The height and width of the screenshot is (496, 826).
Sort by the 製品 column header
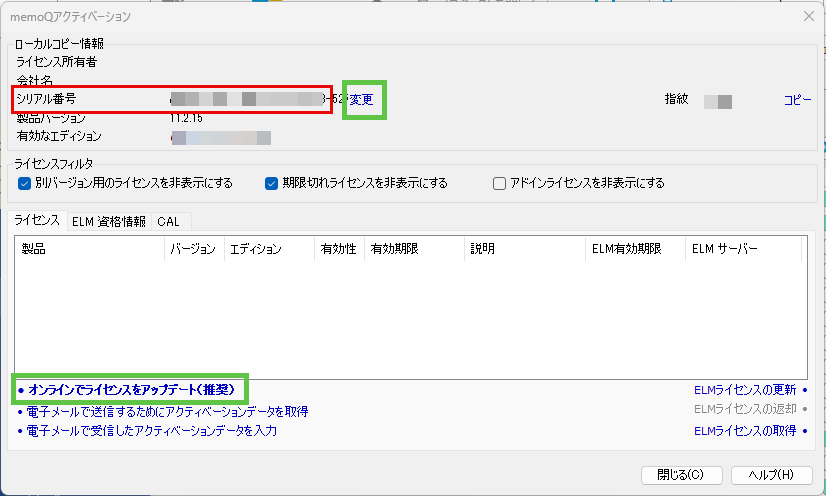(x=90, y=249)
